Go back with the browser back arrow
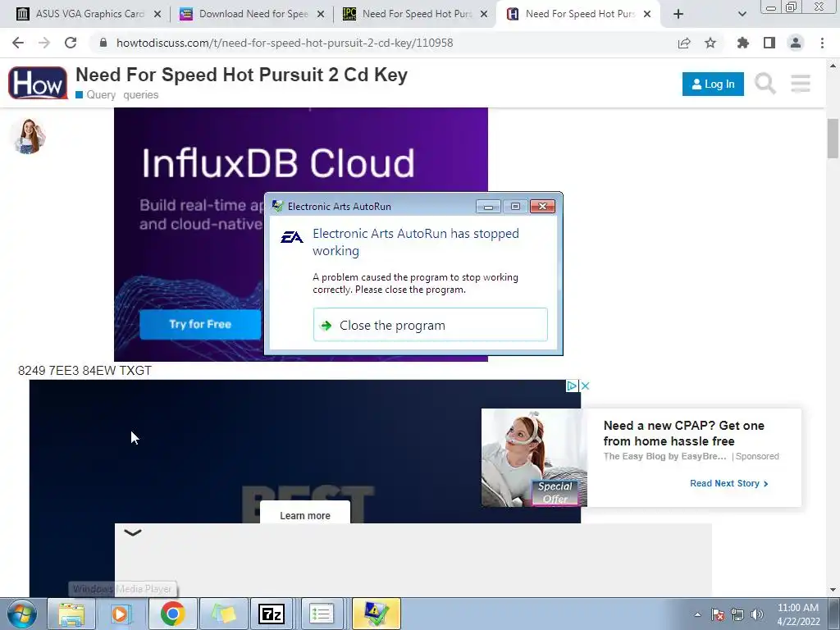This screenshot has width=840, height=630. point(18,43)
